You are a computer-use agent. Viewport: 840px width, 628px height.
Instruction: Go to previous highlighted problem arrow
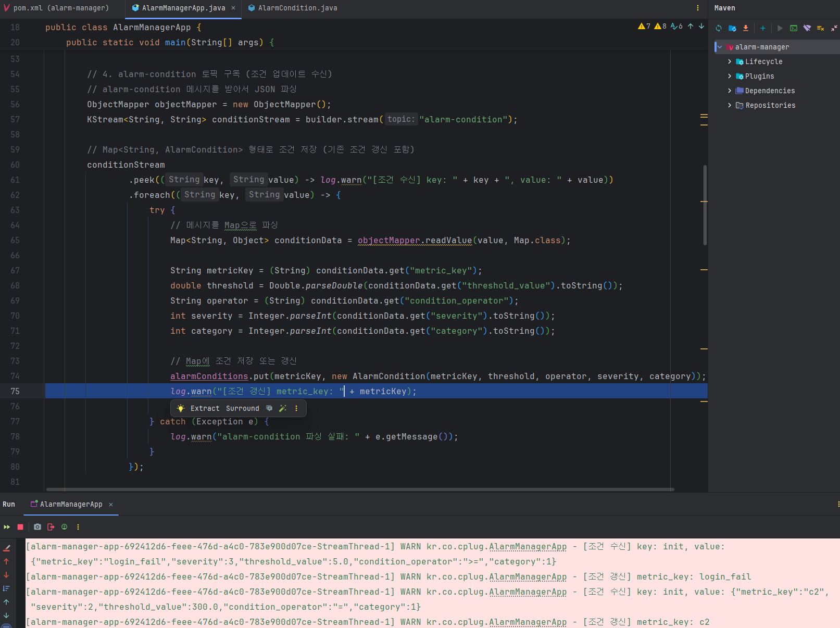(x=691, y=26)
